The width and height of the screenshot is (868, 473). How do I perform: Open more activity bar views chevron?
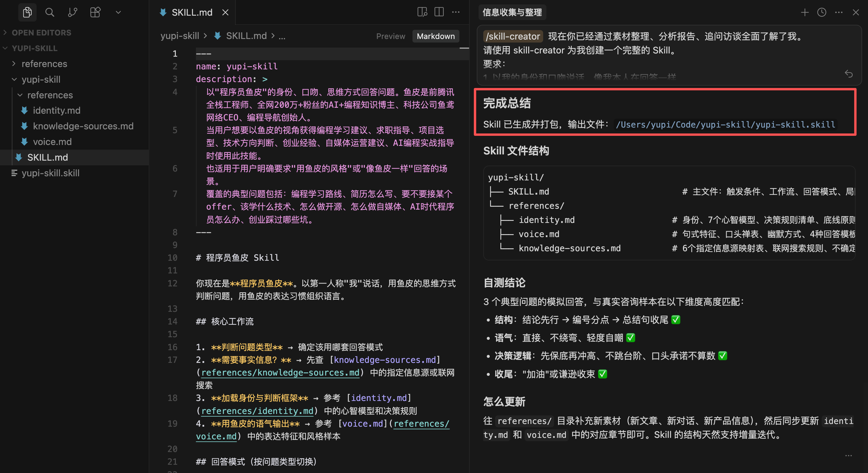[x=118, y=12]
